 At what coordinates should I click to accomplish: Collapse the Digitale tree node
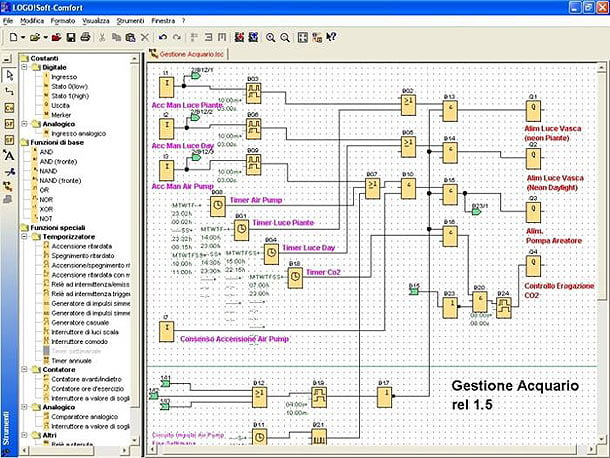point(25,67)
